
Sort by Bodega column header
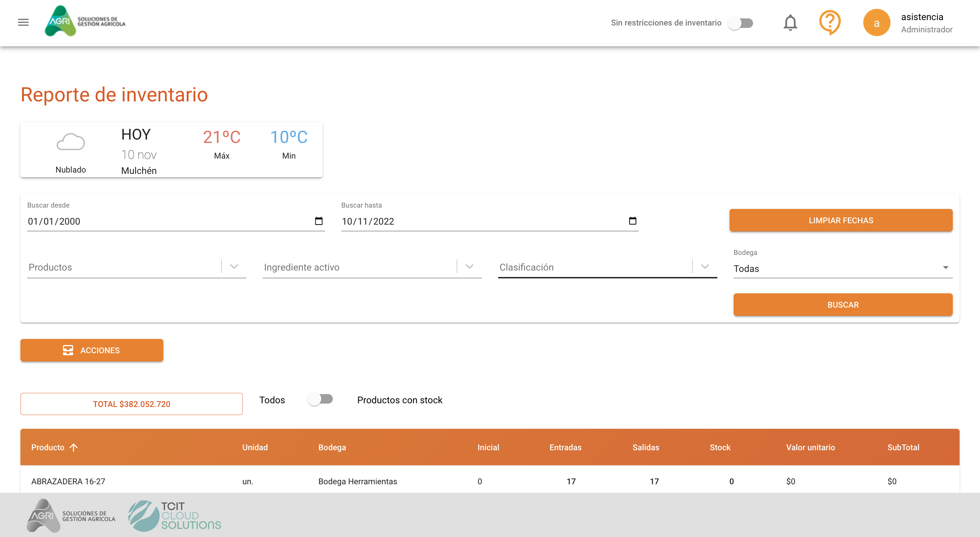tap(332, 447)
